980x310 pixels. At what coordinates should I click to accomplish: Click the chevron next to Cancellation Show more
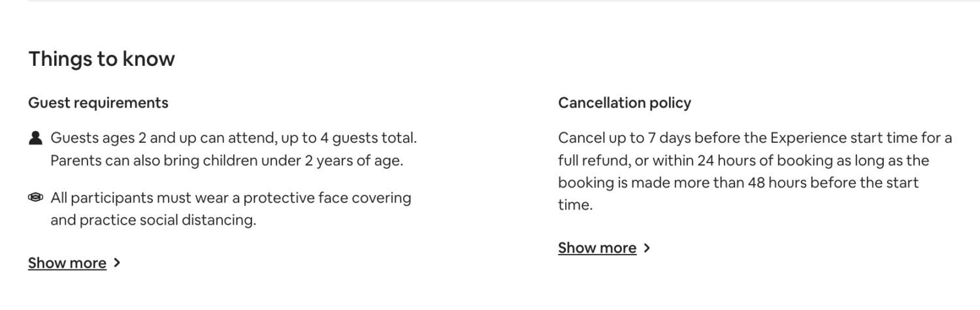(647, 248)
